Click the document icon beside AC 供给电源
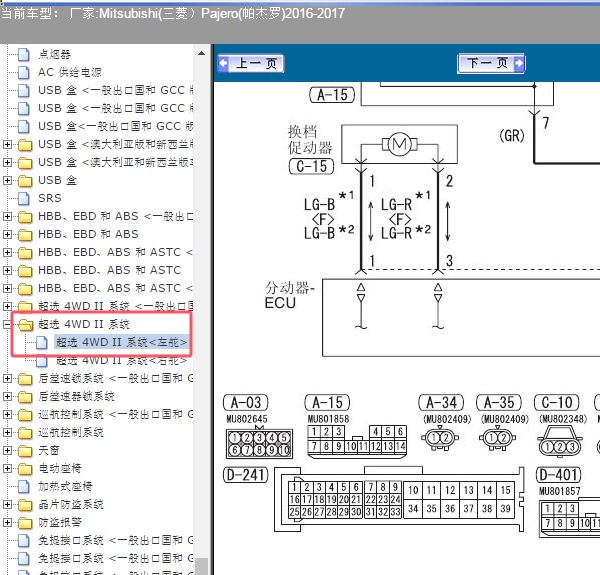 pyautogui.click(x=24, y=72)
